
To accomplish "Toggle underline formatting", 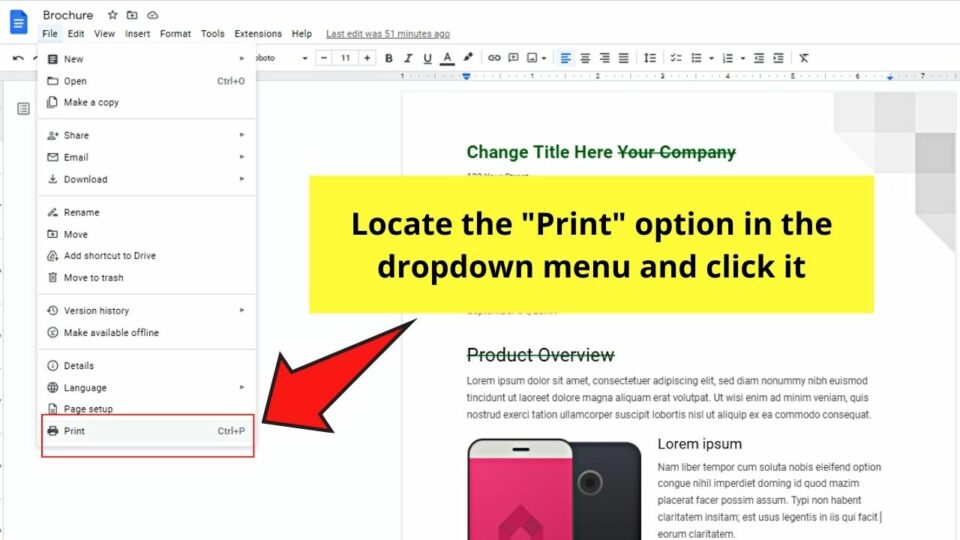I will [427, 58].
